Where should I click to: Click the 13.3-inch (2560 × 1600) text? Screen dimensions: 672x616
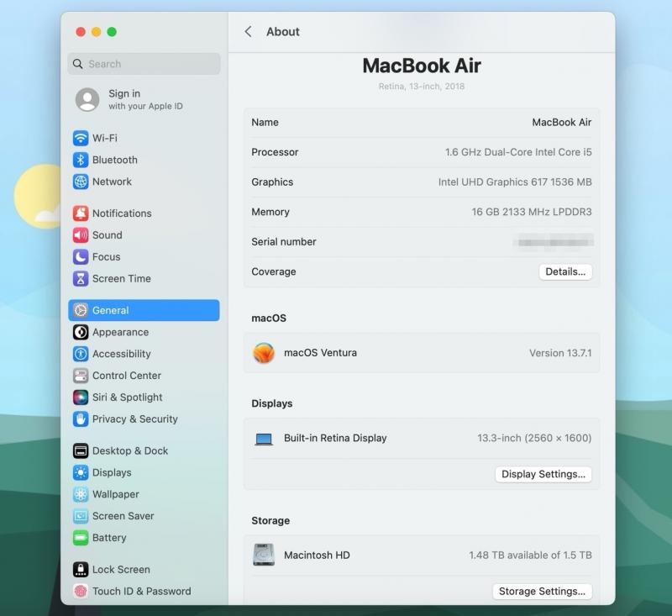coord(534,438)
